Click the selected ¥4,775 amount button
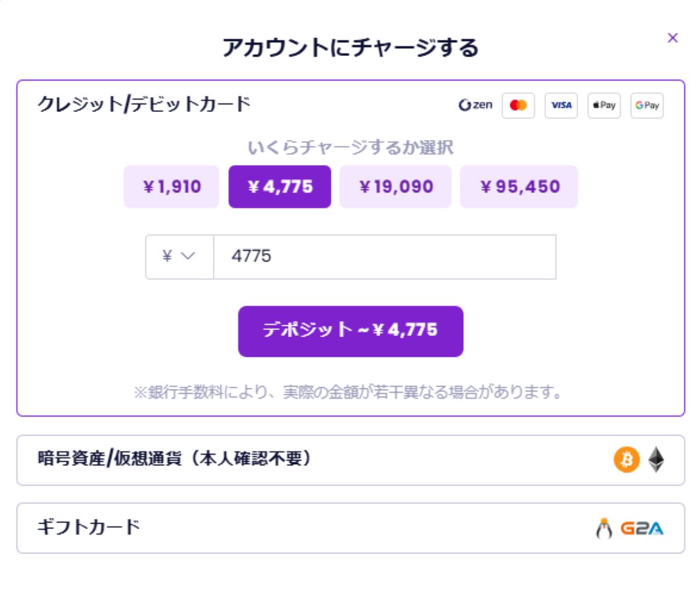The width and height of the screenshot is (700, 597). (x=280, y=186)
